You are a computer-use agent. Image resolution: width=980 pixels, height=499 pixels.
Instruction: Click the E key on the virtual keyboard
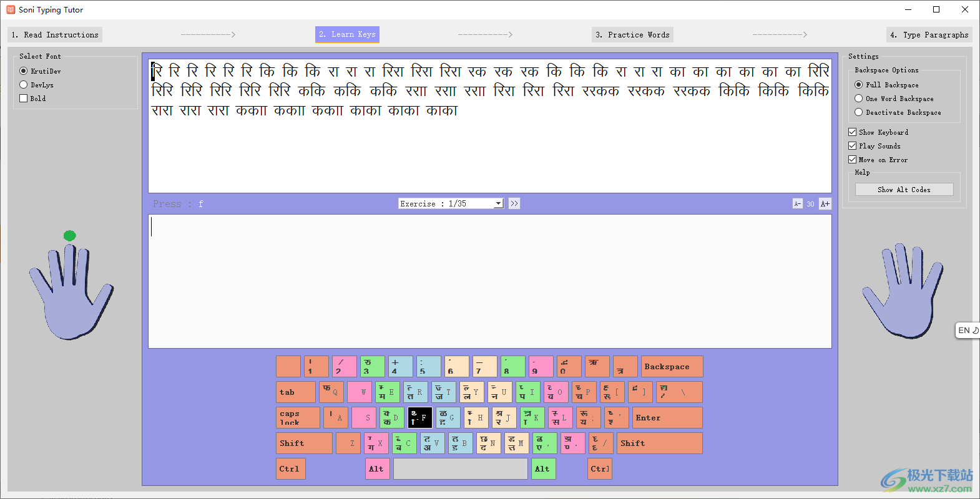point(387,392)
